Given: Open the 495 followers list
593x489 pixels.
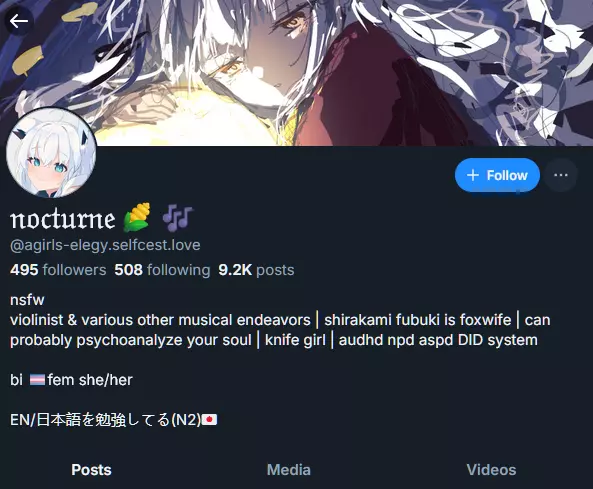Looking at the screenshot, I should 58,270.
